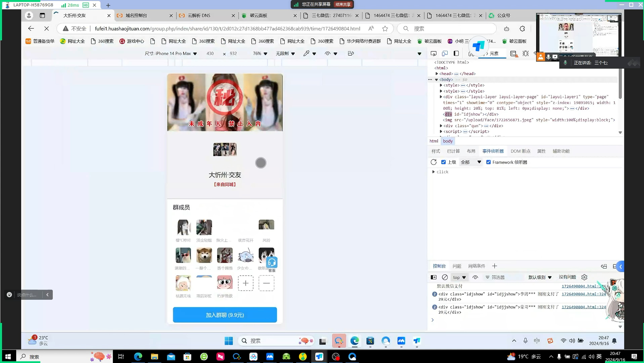Select the body breadcrumb item
Screen dimensions: 644x363
click(448, 141)
